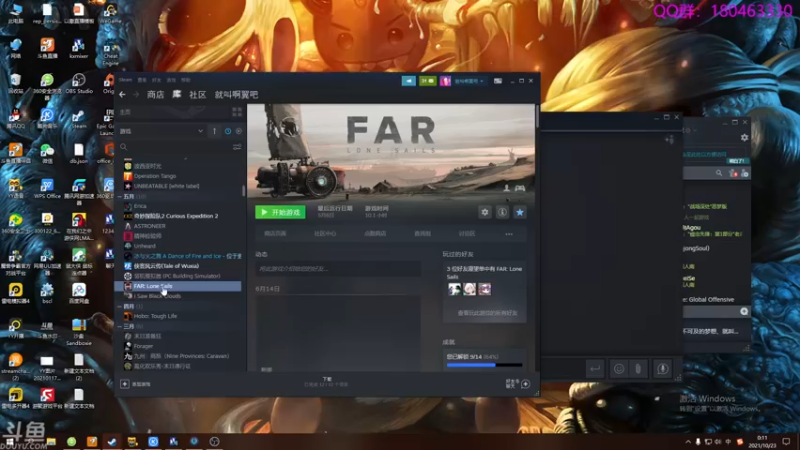Open the downloads status at bottom

pyautogui.click(x=327, y=382)
